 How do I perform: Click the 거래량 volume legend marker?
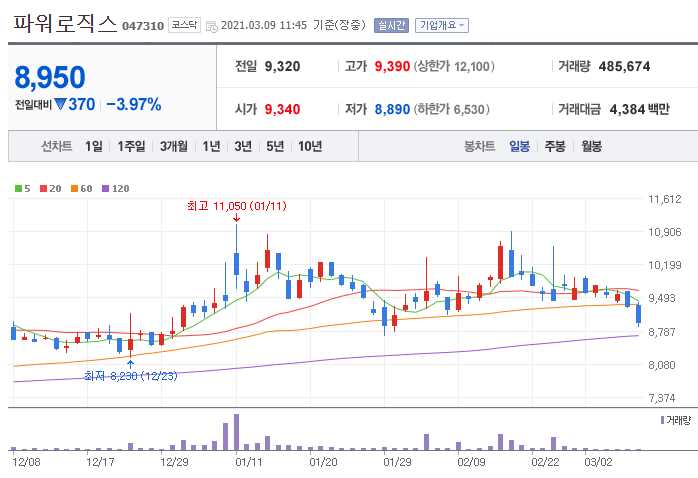662,420
